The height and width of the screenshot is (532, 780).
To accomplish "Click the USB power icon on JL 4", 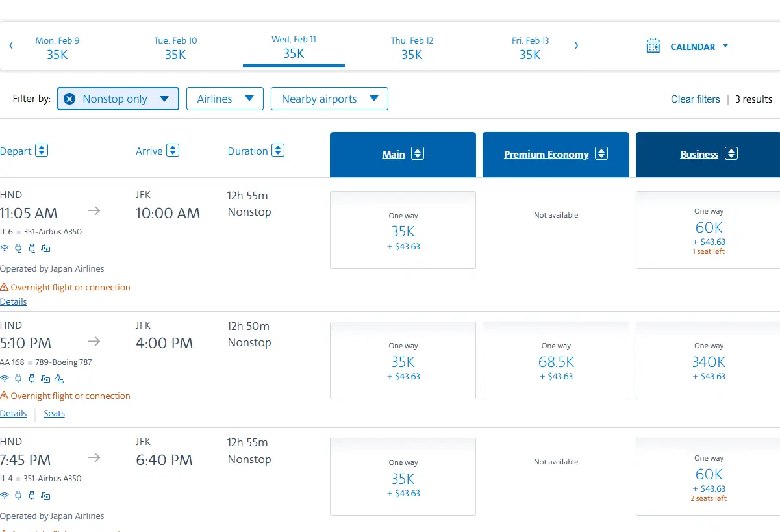I will (32, 496).
